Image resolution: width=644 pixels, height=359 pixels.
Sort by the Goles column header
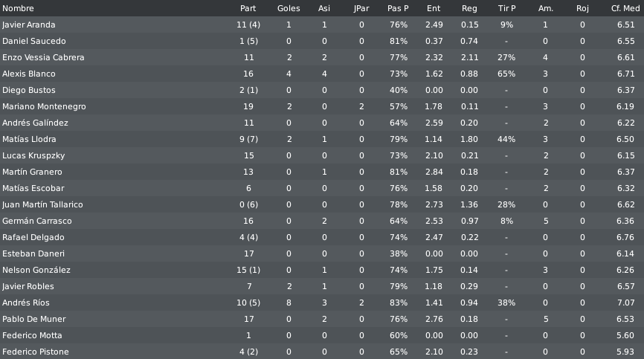(289, 8)
